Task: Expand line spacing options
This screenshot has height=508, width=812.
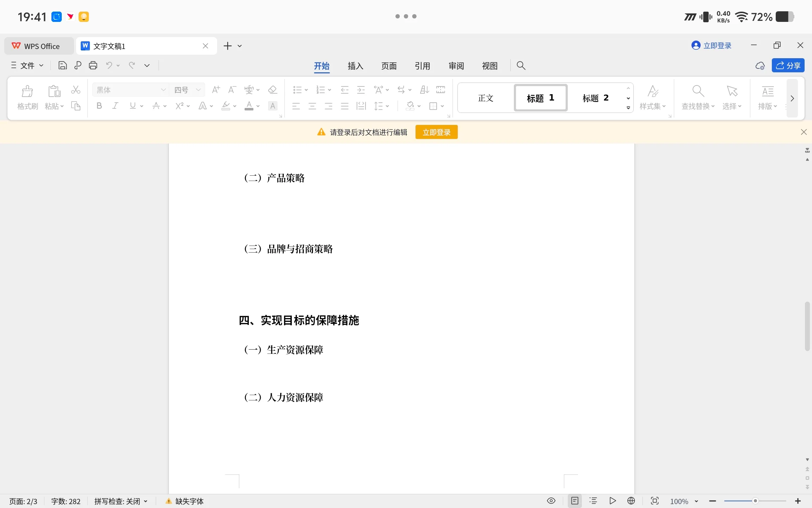Action: (387, 106)
